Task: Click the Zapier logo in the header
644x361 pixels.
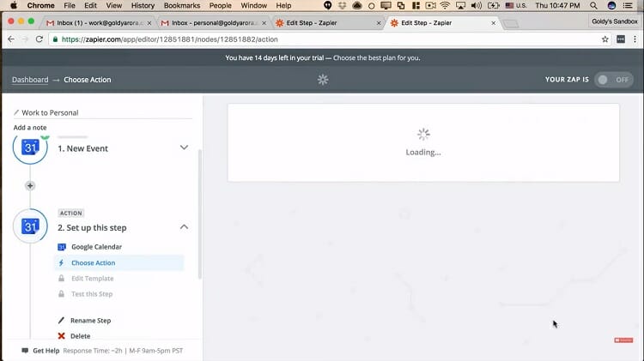Action: [323, 80]
